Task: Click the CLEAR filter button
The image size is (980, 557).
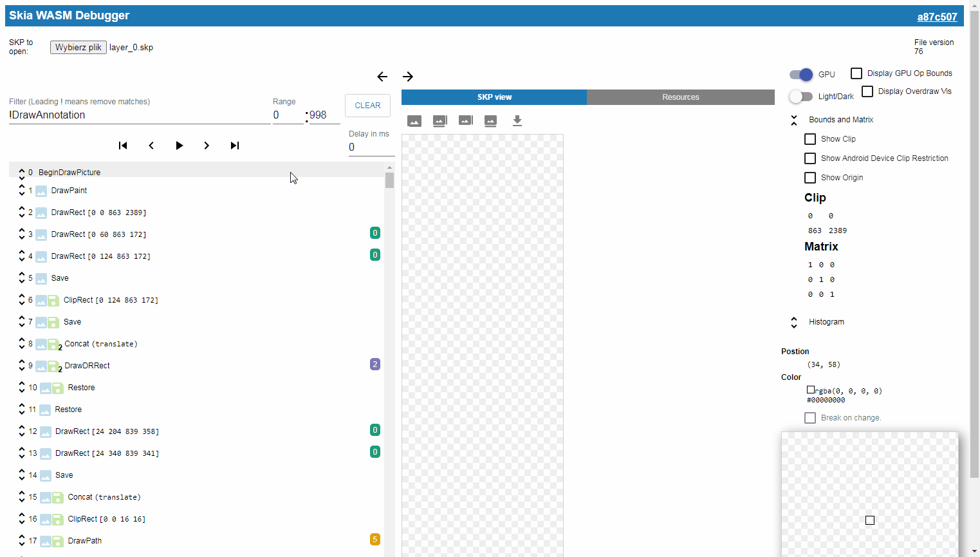Action: tap(368, 106)
